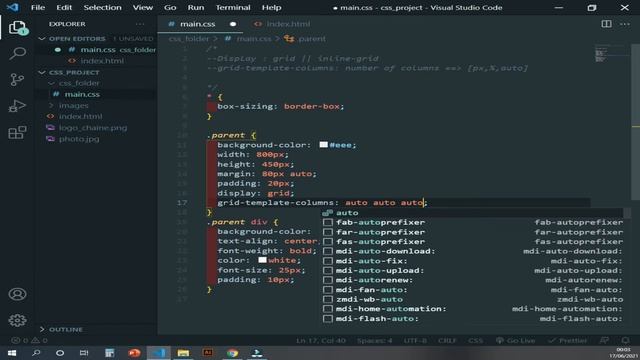This screenshot has width=640, height=360.
Task: Click the #eee color swatch
Action: (x=324, y=145)
